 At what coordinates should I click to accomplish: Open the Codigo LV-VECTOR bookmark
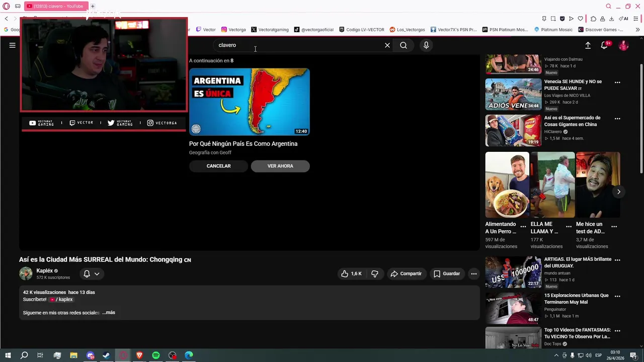tap(362, 30)
